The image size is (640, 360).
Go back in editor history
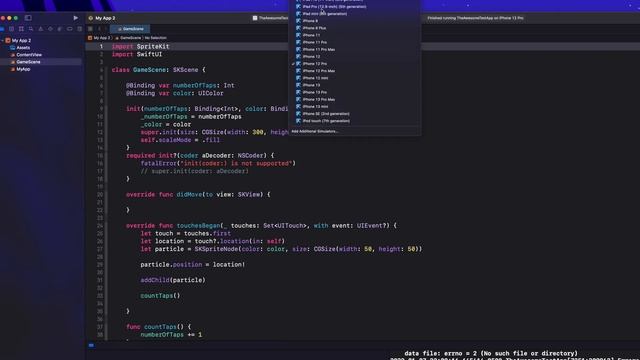tap(99, 29)
